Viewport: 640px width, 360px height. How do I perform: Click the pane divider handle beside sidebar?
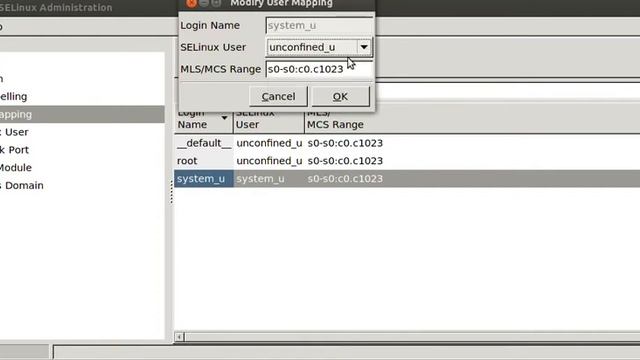171,192
